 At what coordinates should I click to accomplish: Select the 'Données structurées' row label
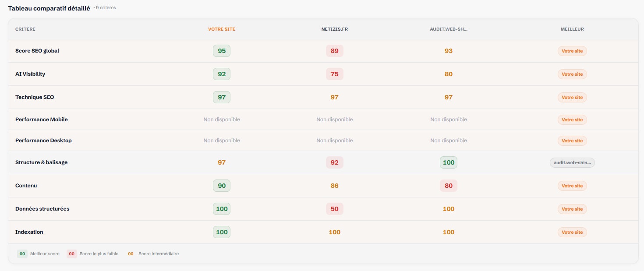click(x=42, y=209)
